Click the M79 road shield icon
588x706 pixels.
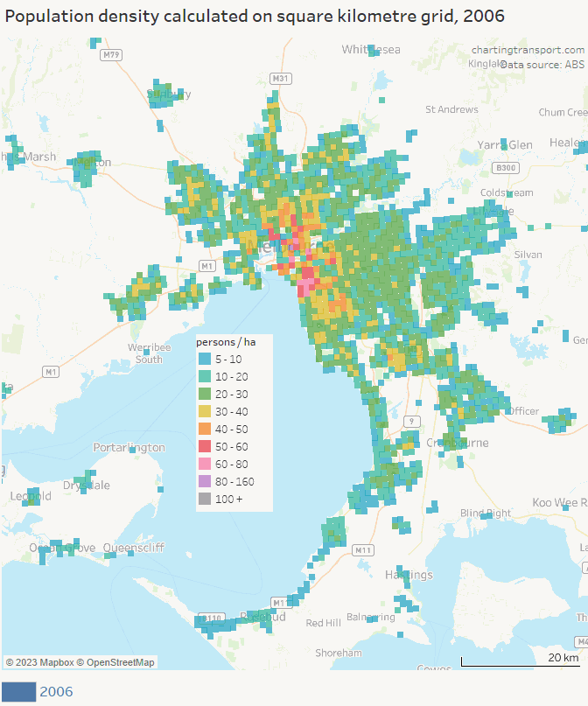[x=110, y=55]
